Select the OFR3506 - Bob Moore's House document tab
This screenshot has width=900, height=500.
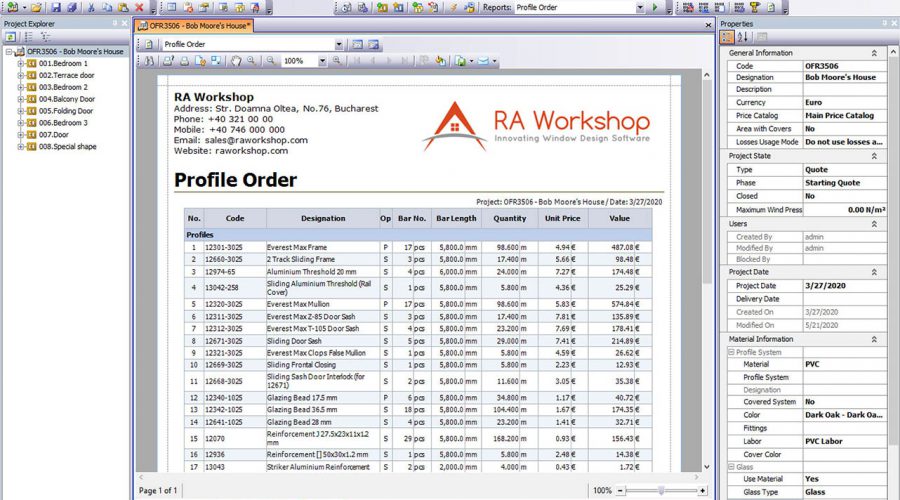coord(194,25)
